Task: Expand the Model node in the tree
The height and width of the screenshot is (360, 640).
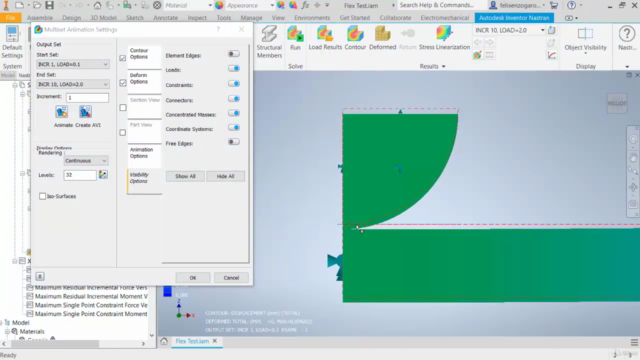Action: (x=2, y=322)
